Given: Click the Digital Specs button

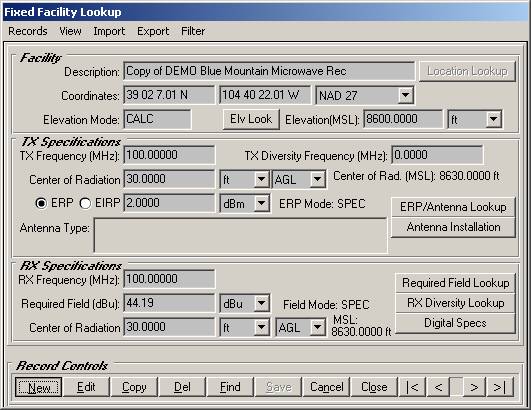Looking at the screenshot, I should point(455,323).
